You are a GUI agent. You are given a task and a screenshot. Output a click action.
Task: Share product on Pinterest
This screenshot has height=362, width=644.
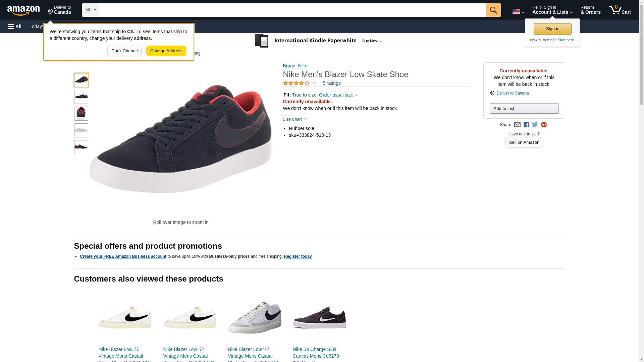[x=544, y=125]
